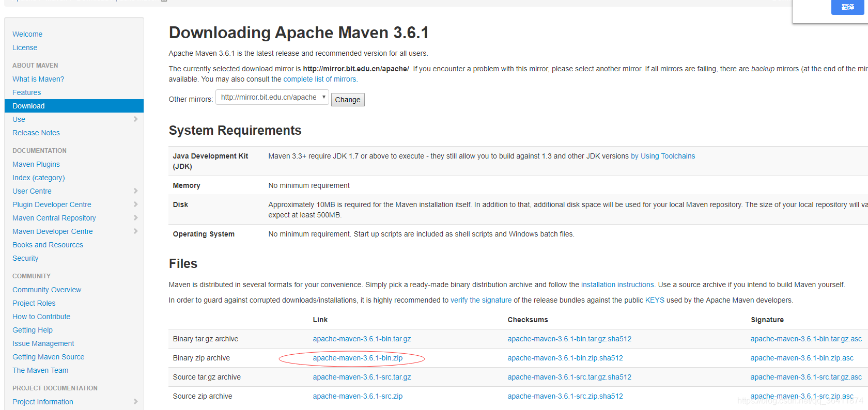Click the Binary tar.gz archive row label
The image size is (868, 410).
tap(206, 339)
